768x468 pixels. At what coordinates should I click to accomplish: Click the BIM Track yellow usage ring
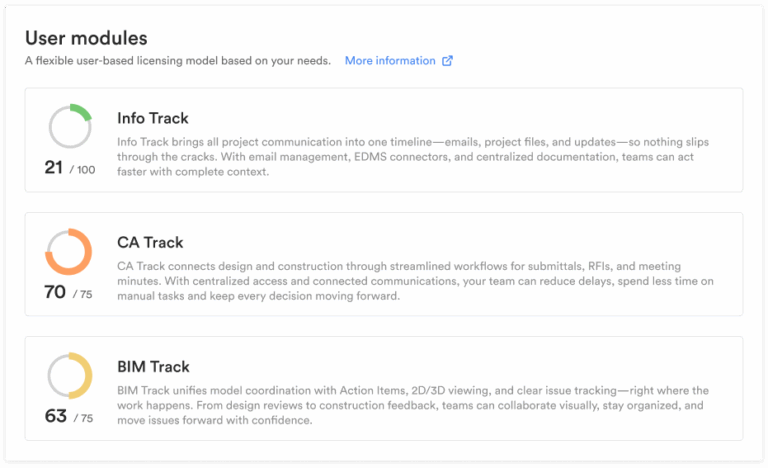69,375
